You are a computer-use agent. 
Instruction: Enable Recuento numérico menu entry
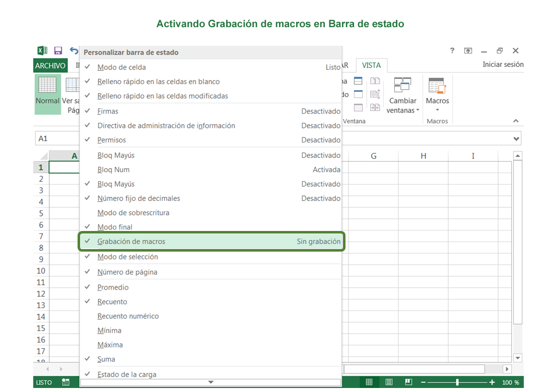tap(211, 316)
